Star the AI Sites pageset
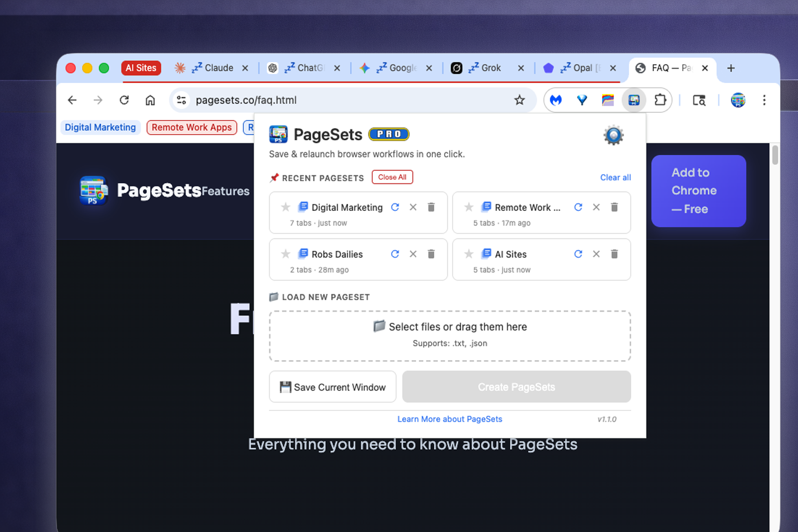The image size is (798, 532). pos(469,254)
